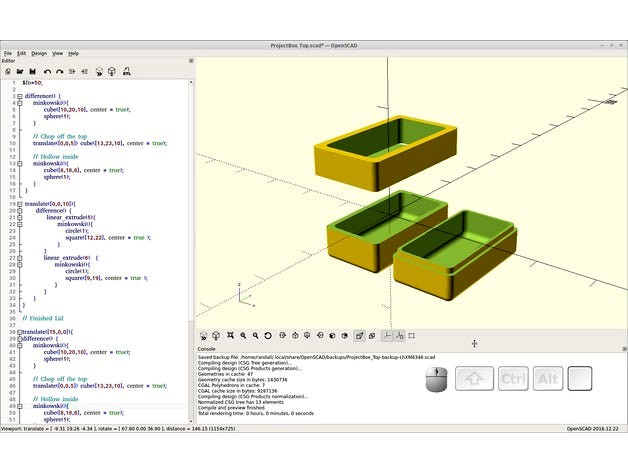628x472 pixels.
Task: Click the View All icon
Action: (x=230, y=336)
